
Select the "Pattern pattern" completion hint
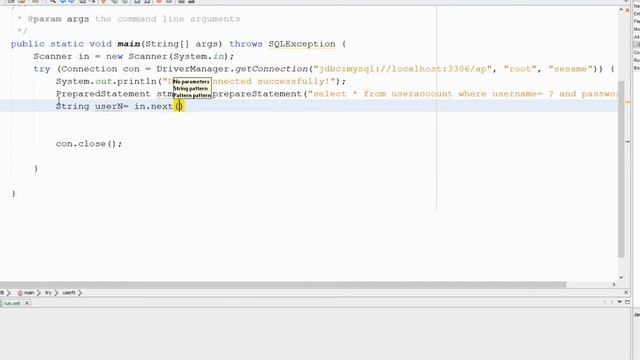(x=192, y=95)
